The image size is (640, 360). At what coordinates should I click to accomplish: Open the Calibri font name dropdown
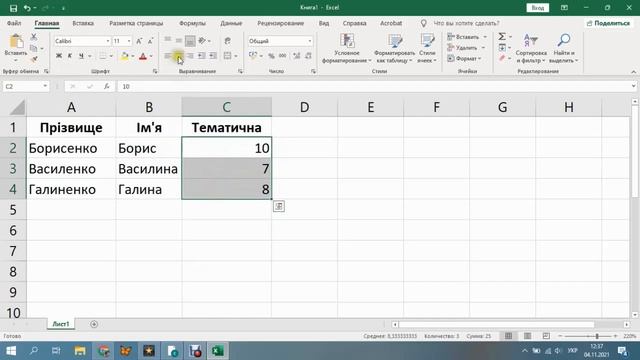(x=108, y=41)
